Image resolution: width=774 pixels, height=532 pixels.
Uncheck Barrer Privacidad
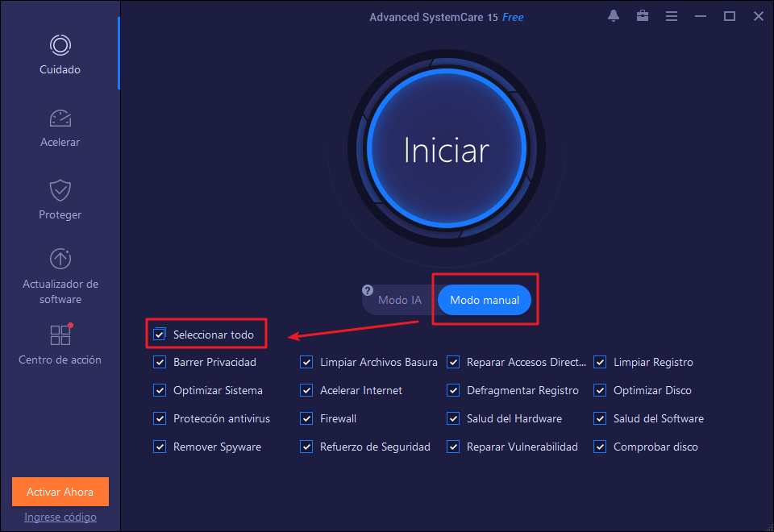point(160,362)
